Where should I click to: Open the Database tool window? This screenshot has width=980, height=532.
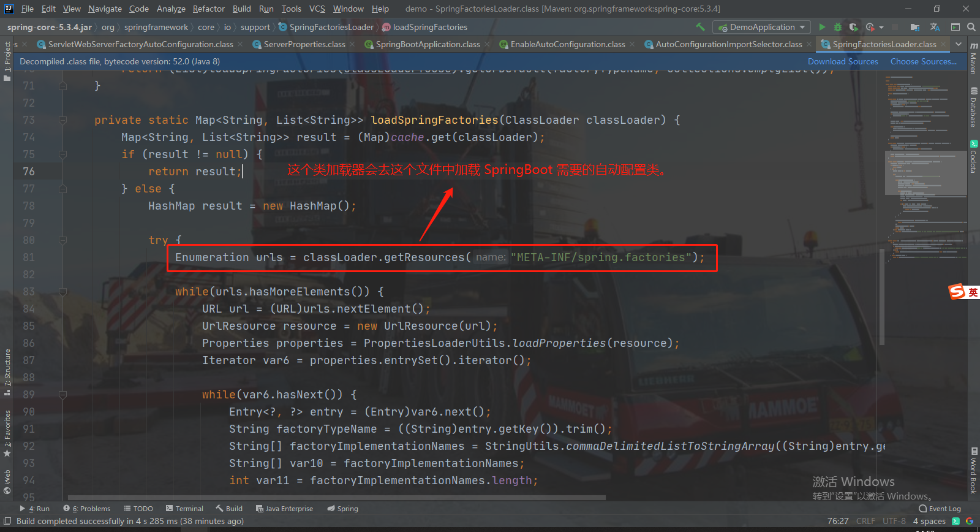point(973,107)
